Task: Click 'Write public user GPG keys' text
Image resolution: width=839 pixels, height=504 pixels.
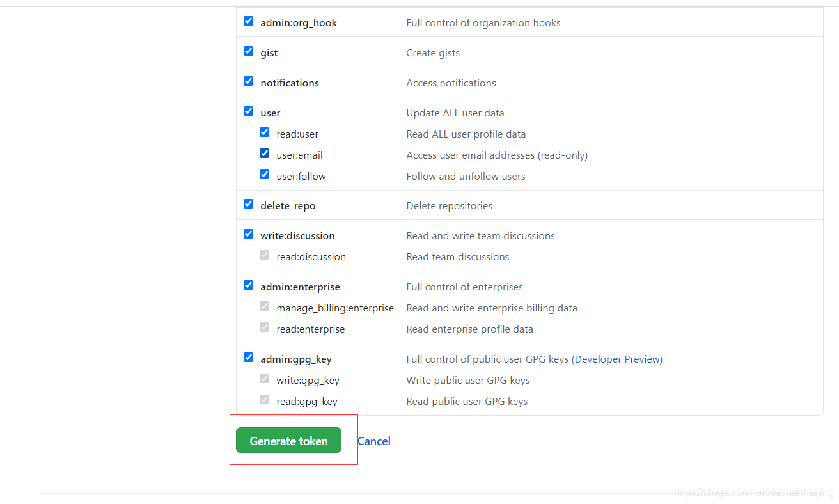Action: coord(468,381)
